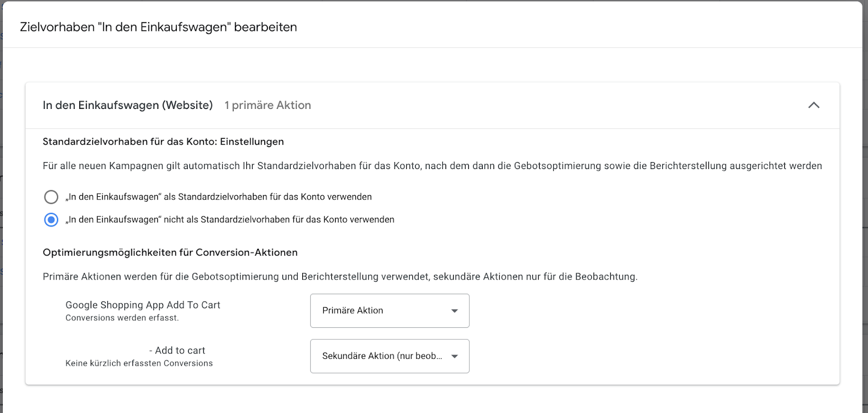Image resolution: width=868 pixels, height=413 pixels.
Task: Click heading 'Standardzielvorhaben für das Konto: Einstellungen'
Action: [x=163, y=141]
